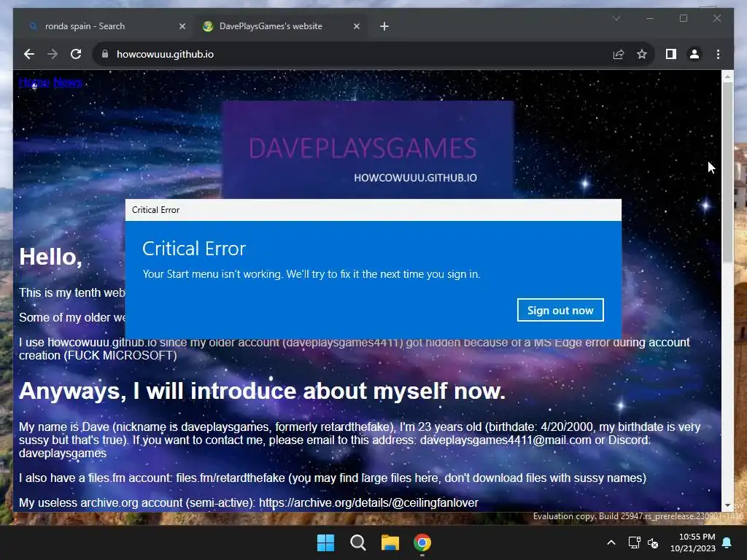Close the DavePlaysGames's website tab
Viewport: 747px width, 560px height.
coord(356,26)
